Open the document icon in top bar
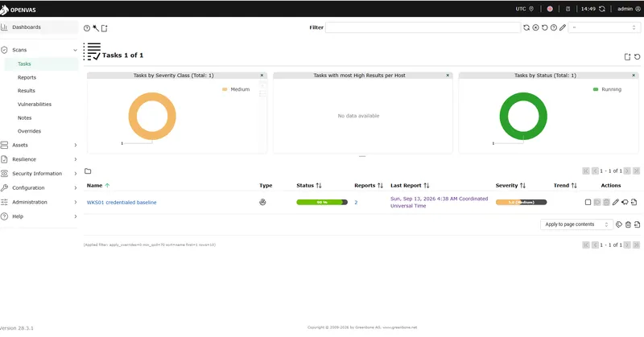 tap(568, 9)
